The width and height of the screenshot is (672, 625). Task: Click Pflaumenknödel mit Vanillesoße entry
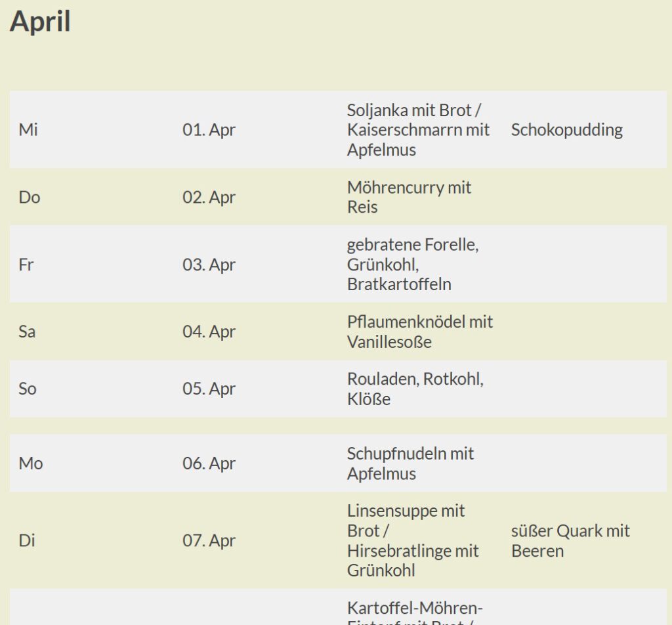pos(420,332)
